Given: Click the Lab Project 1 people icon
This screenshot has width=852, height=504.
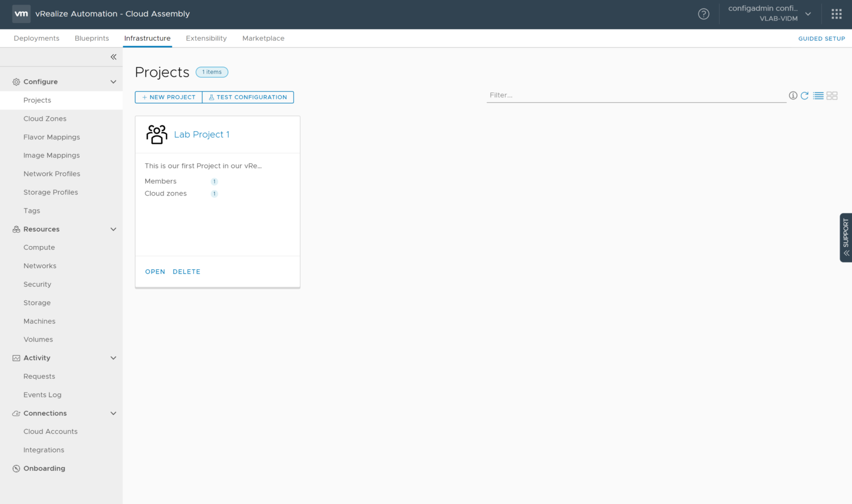Looking at the screenshot, I should (156, 134).
